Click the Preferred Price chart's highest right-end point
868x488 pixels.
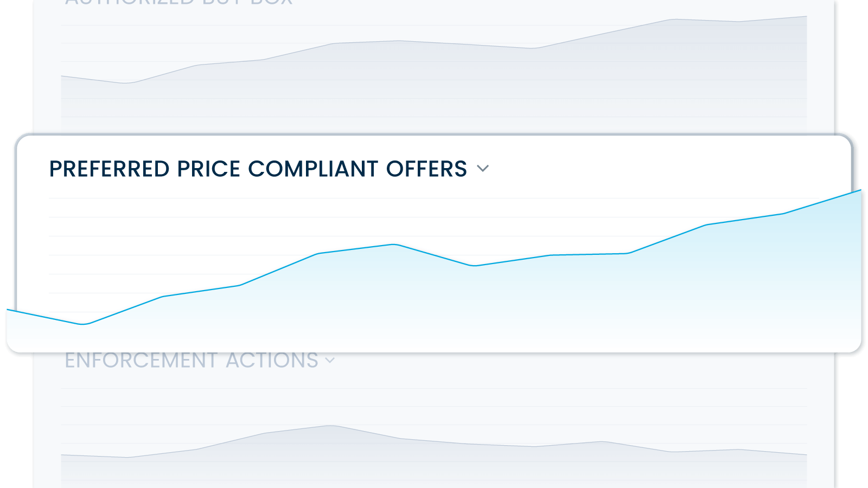[x=860, y=190]
